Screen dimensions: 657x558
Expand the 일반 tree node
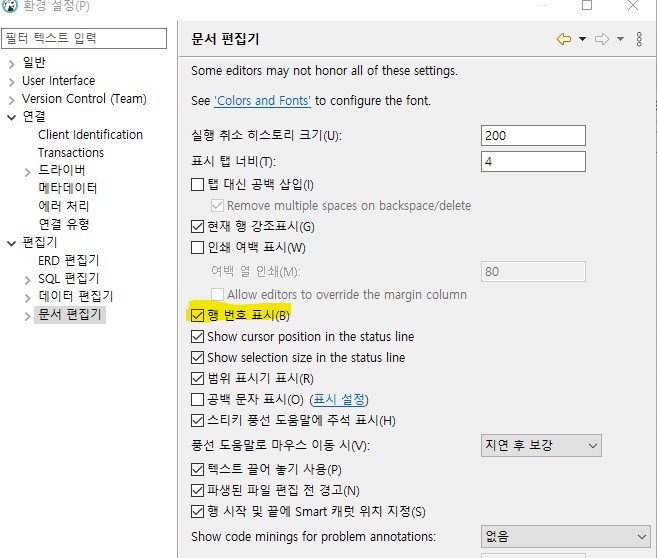[11, 64]
